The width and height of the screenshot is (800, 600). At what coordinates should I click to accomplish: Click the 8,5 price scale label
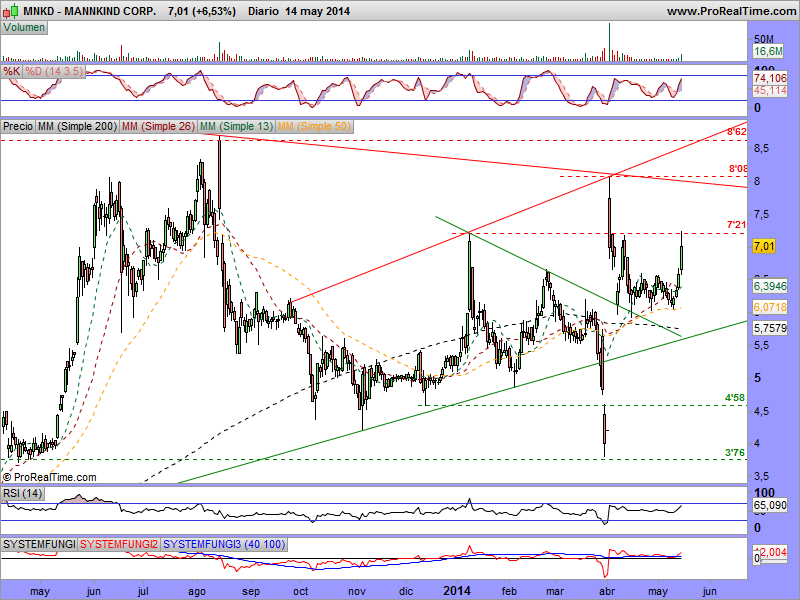tap(761, 148)
